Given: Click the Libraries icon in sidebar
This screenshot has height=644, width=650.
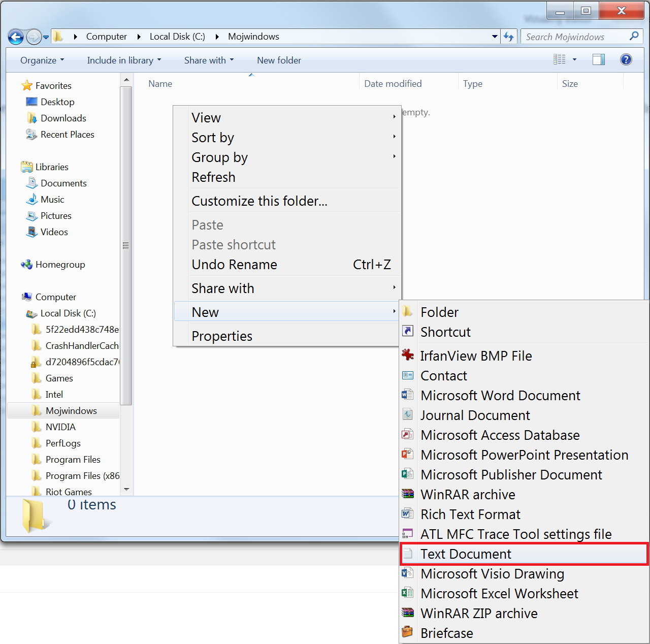Looking at the screenshot, I should click(27, 167).
